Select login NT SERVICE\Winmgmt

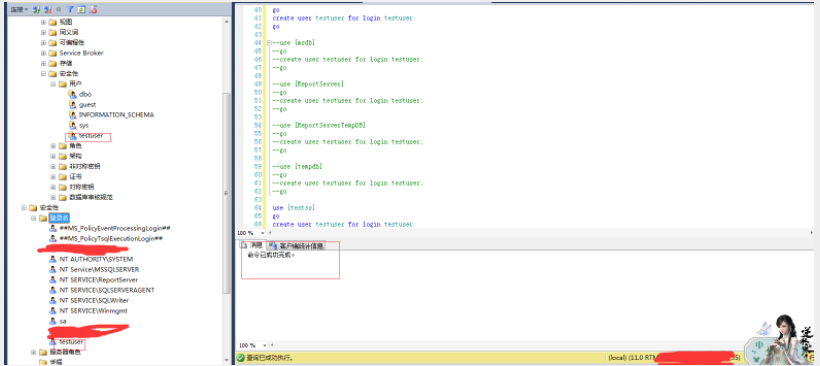click(x=94, y=311)
